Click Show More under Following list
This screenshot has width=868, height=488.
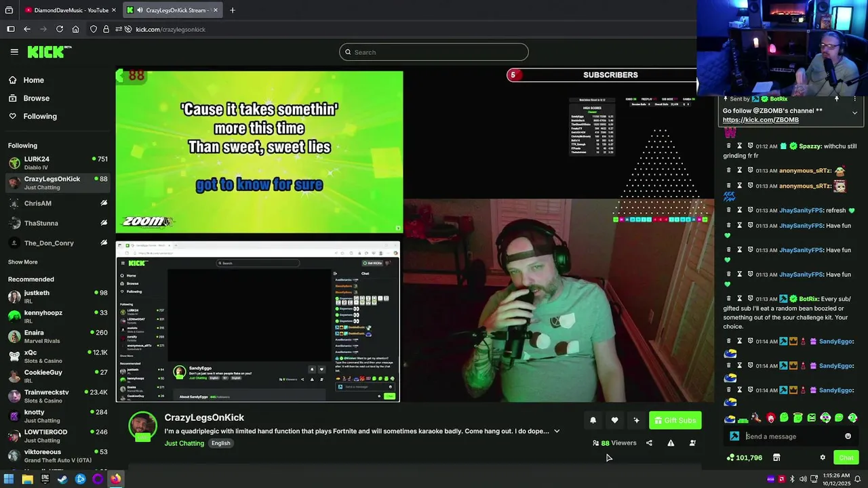click(x=22, y=262)
